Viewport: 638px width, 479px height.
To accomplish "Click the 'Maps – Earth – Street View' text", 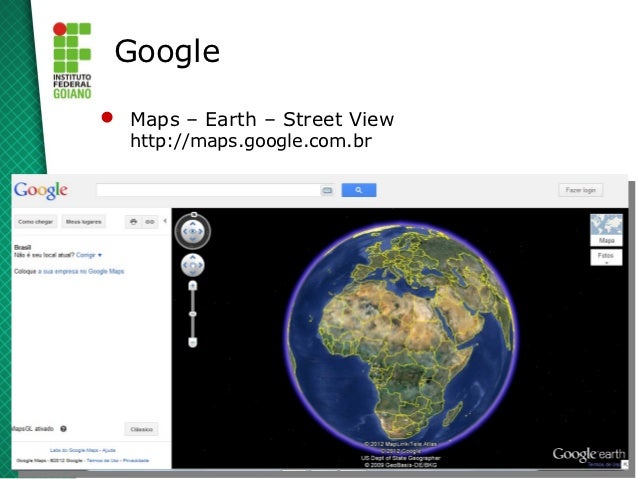I will coord(262,119).
